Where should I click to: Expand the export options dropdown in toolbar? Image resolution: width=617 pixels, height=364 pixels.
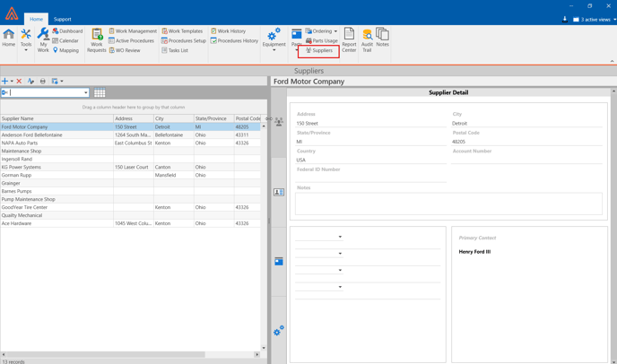coord(62,81)
